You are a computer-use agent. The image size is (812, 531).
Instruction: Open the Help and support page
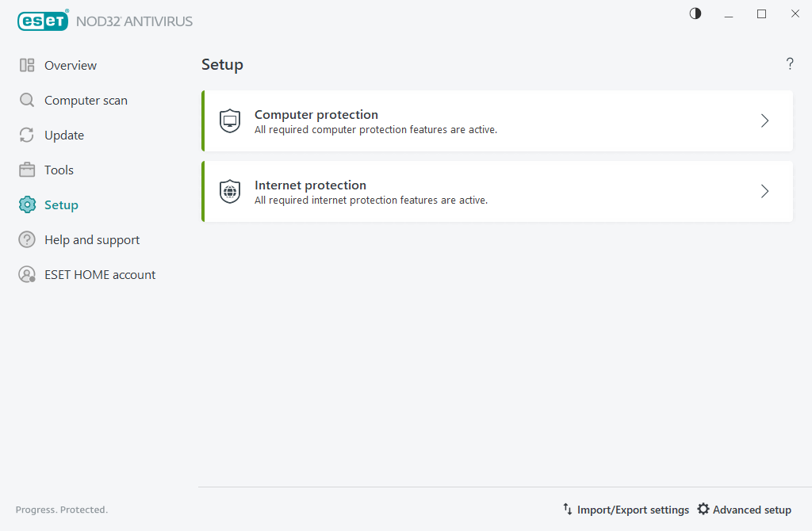click(92, 240)
